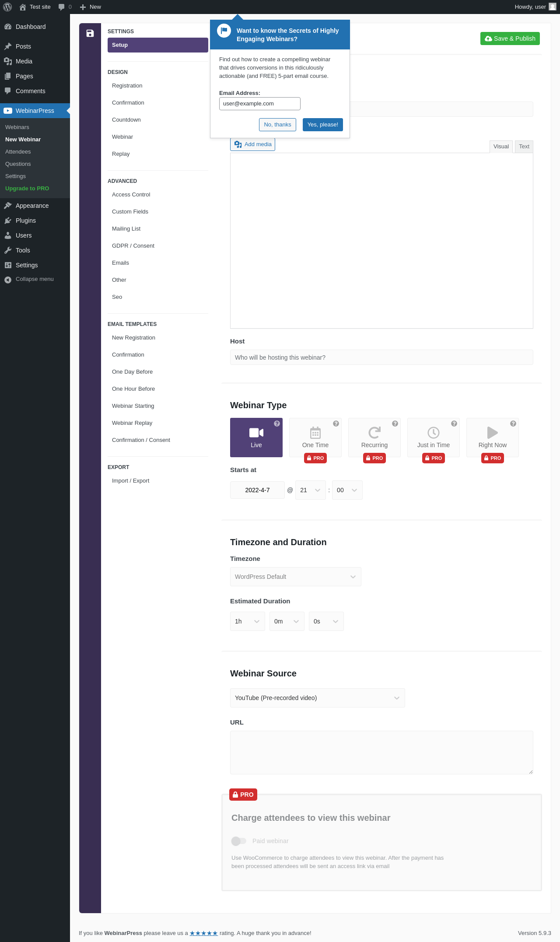Open the Countdown design section
560x942 pixels.
point(158,120)
